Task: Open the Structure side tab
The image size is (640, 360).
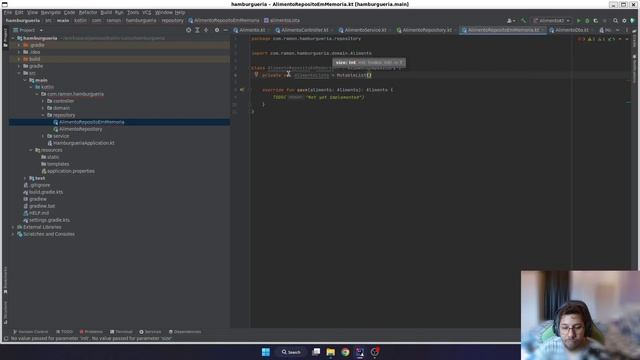Action: (x=5, y=313)
